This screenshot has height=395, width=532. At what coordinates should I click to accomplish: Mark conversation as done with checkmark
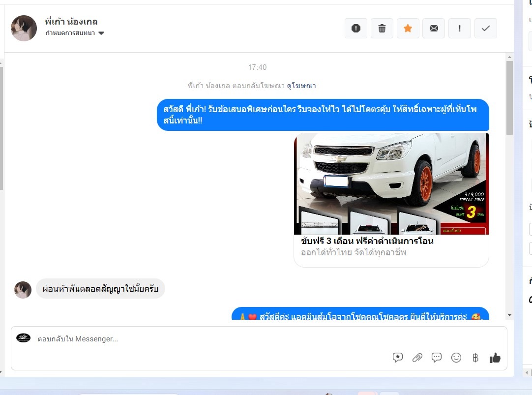[x=485, y=29]
